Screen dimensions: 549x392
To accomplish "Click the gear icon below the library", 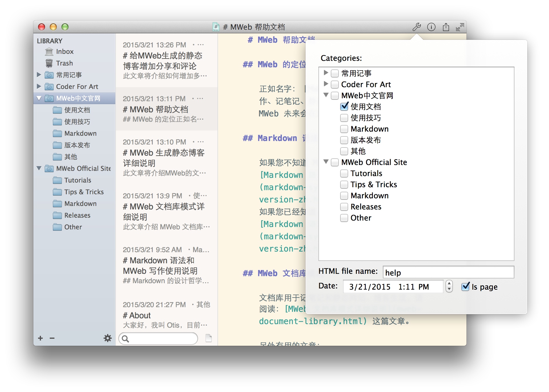I will pyautogui.click(x=108, y=338).
